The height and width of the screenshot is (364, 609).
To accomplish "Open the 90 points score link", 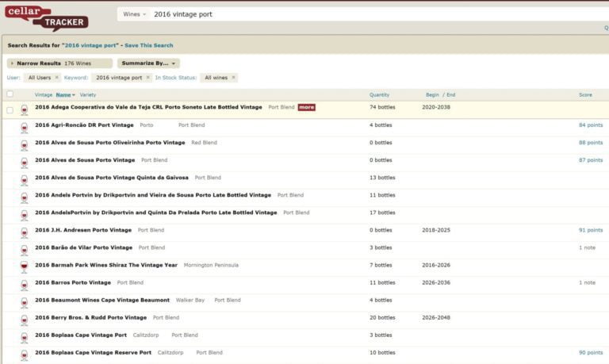I will (x=591, y=352).
